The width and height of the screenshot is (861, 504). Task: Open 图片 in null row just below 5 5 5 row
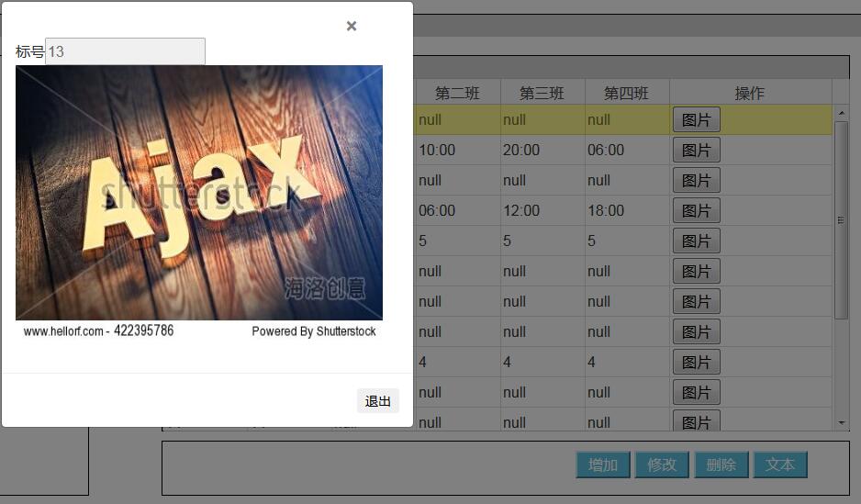tap(697, 271)
